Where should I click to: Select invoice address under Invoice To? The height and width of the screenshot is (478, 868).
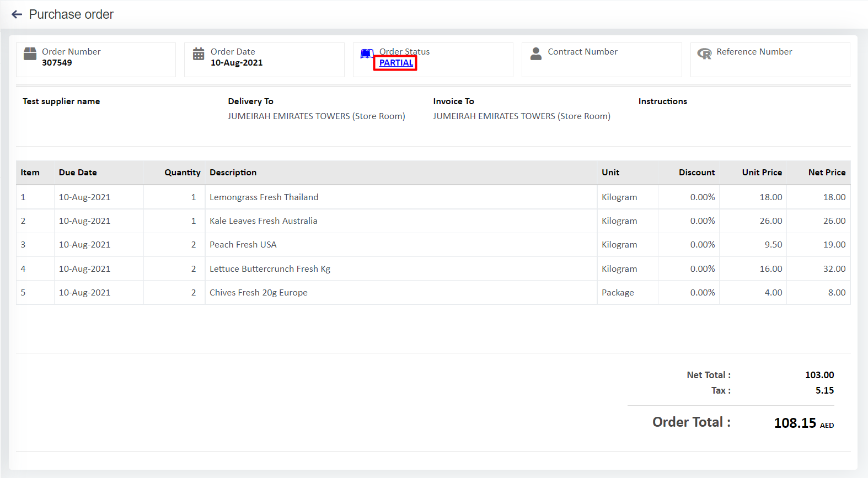click(522, 116)
